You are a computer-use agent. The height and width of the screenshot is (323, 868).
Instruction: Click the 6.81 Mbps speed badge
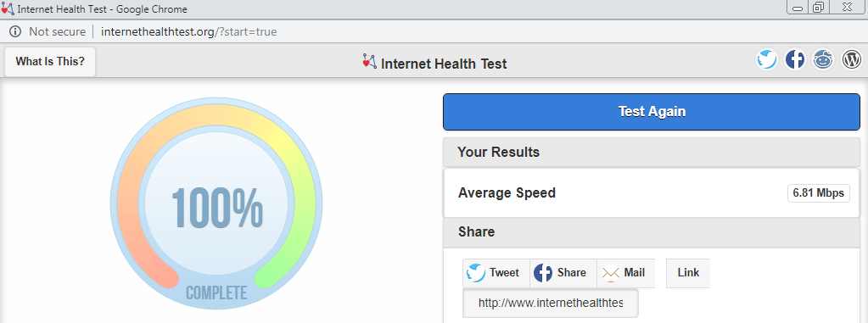tap(818, 193)
